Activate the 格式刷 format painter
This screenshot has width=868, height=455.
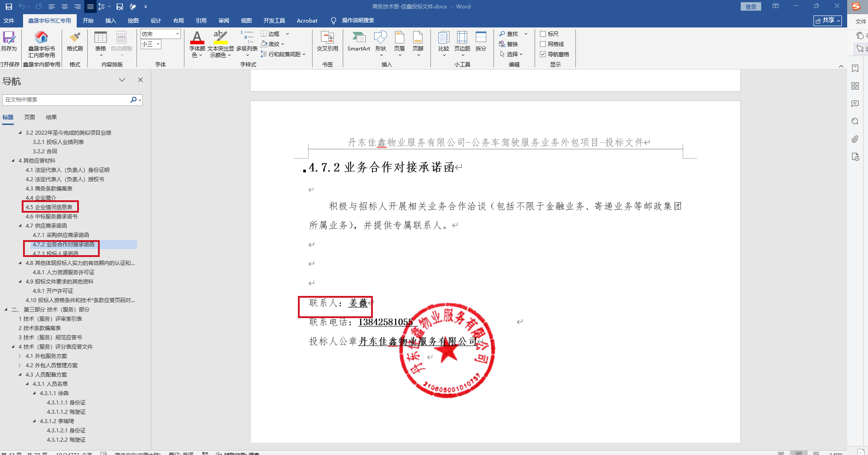coord(75,41)
